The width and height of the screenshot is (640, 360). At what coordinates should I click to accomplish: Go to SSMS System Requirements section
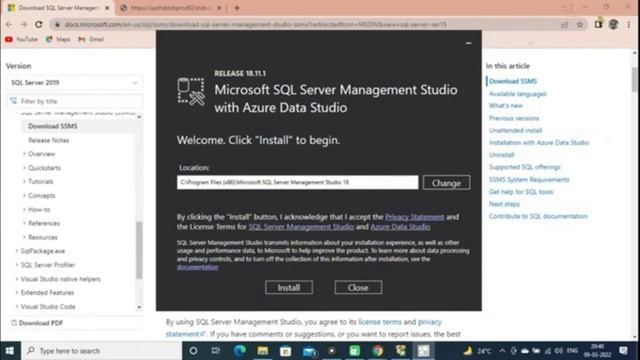coord(529,180)
